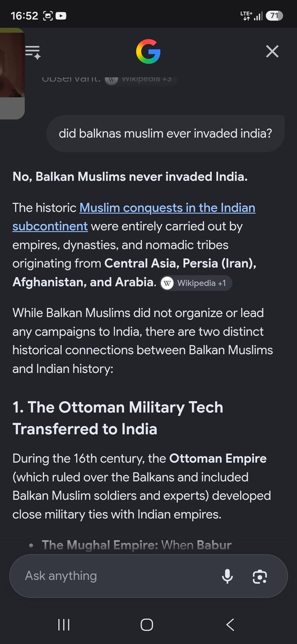Tap Android home button
The height and width of the screenshot is (644, 297).
(x=147, y=624)
